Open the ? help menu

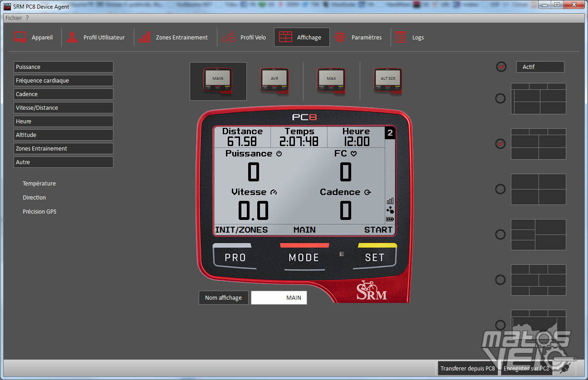[27, 18]
